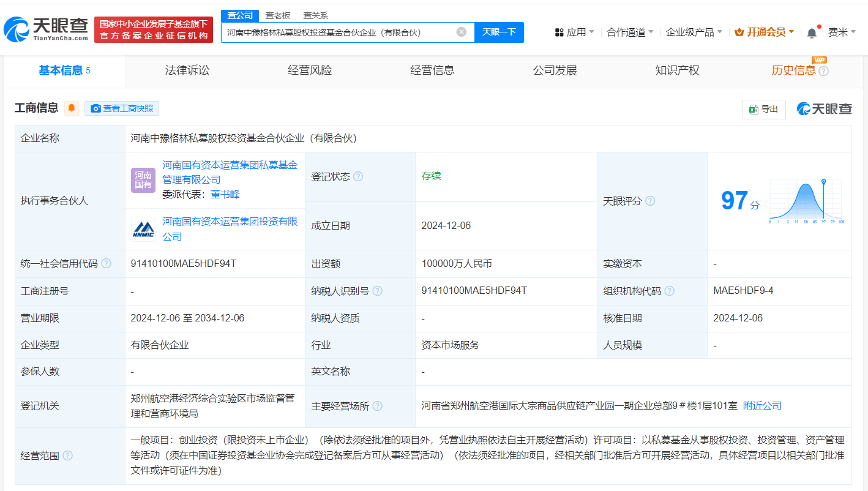The image size is (868, 491).
Task: Click the help icon next to 组织机构代码
Action: (x=669, y=291)
